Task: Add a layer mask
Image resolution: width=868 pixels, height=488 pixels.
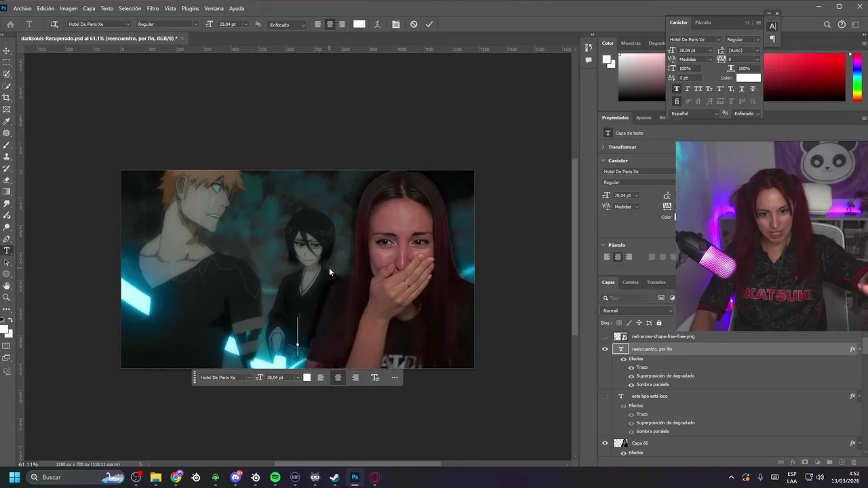Action: pyautogui.click(x=805, y=462)
